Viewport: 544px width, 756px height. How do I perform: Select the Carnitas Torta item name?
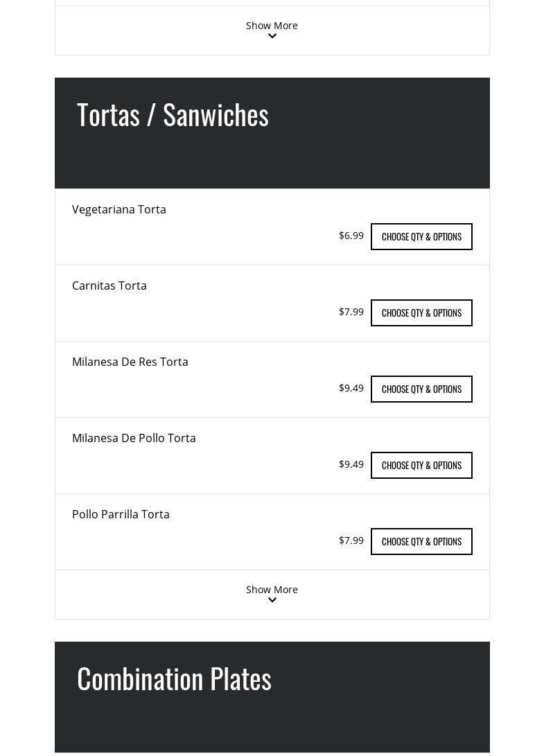pos(109,285)
